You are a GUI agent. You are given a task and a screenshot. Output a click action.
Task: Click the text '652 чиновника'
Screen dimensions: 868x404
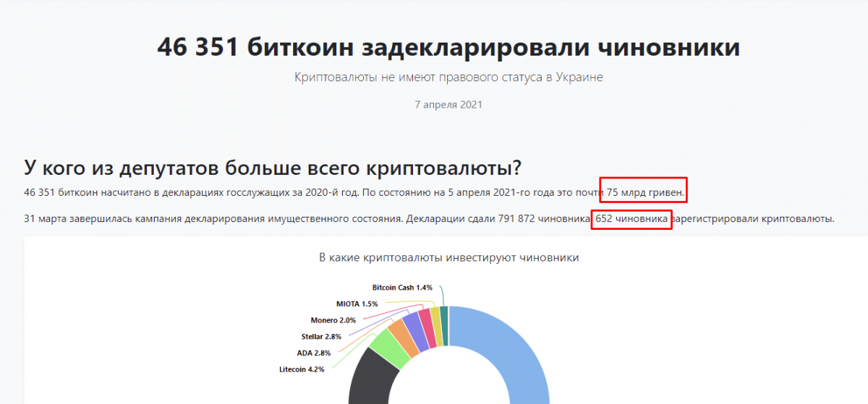[x=631, y=218]
